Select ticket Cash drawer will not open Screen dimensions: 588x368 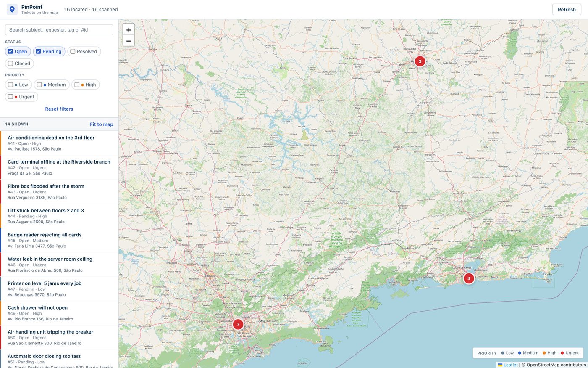(x=59, y=313)
